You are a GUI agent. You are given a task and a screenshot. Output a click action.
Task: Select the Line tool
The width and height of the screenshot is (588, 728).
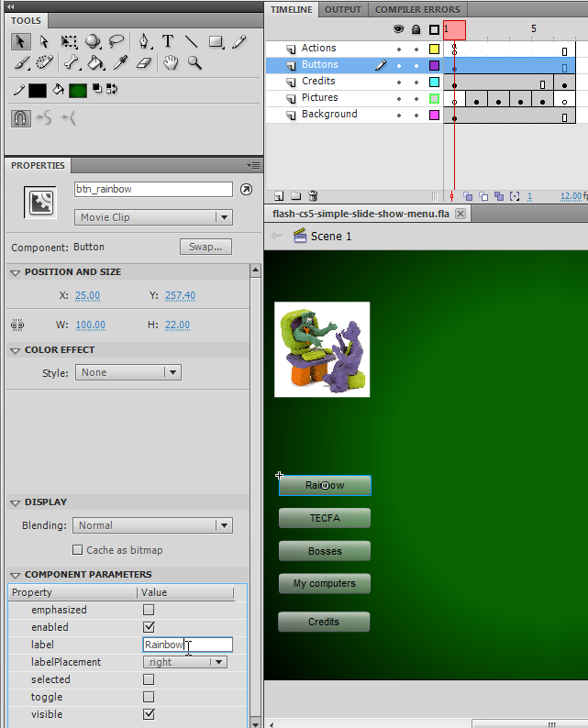coord(191,41)
